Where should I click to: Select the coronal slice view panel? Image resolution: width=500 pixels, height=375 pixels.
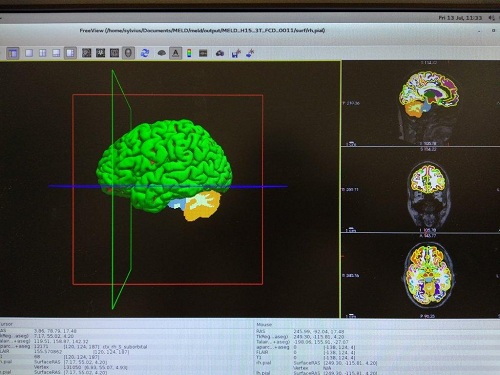pyautogui.click(x=421, y=190)
